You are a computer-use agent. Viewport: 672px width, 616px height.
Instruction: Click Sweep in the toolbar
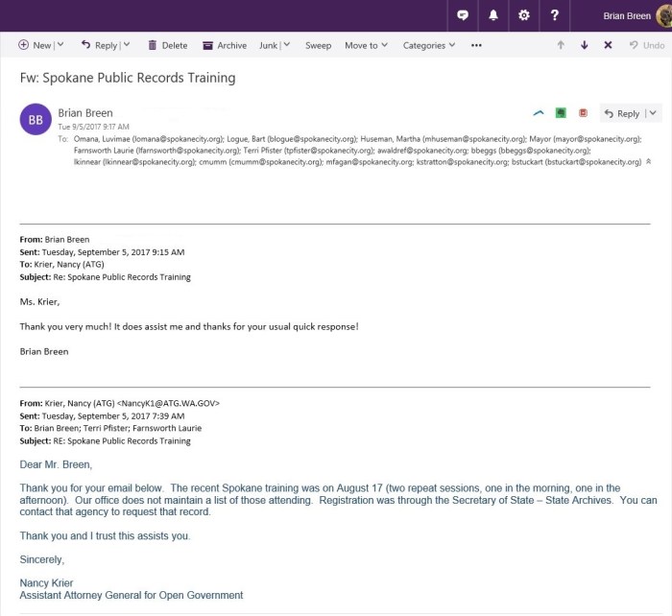tap(318, 45)
